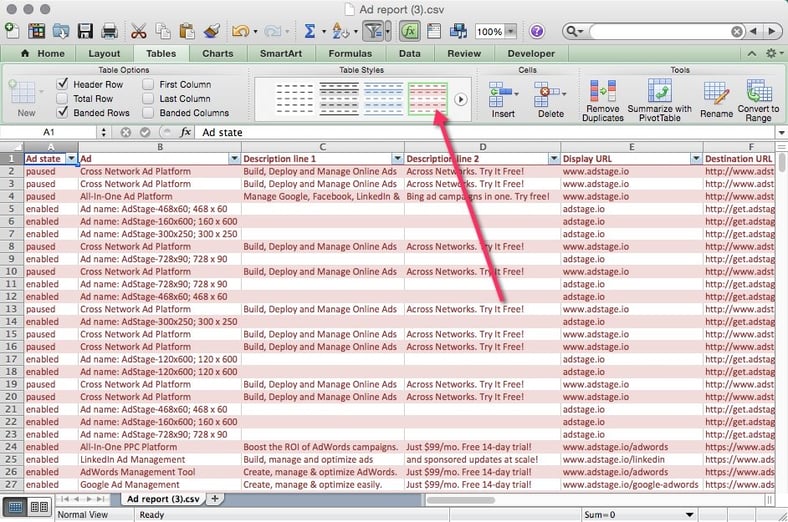Open the media browser icon
788x522 pixels.
tap(458, 31)
